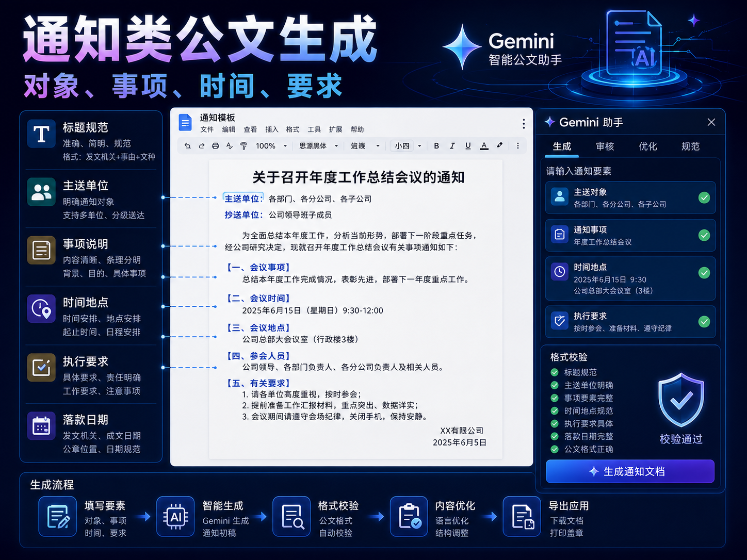Toggle the 事项要素完整 validation check

coord(555,398)
